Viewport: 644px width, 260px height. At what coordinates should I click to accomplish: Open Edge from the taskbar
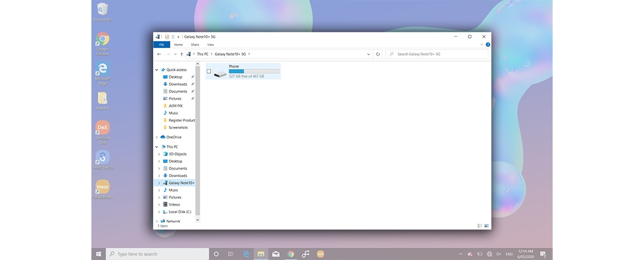(246, 254)
